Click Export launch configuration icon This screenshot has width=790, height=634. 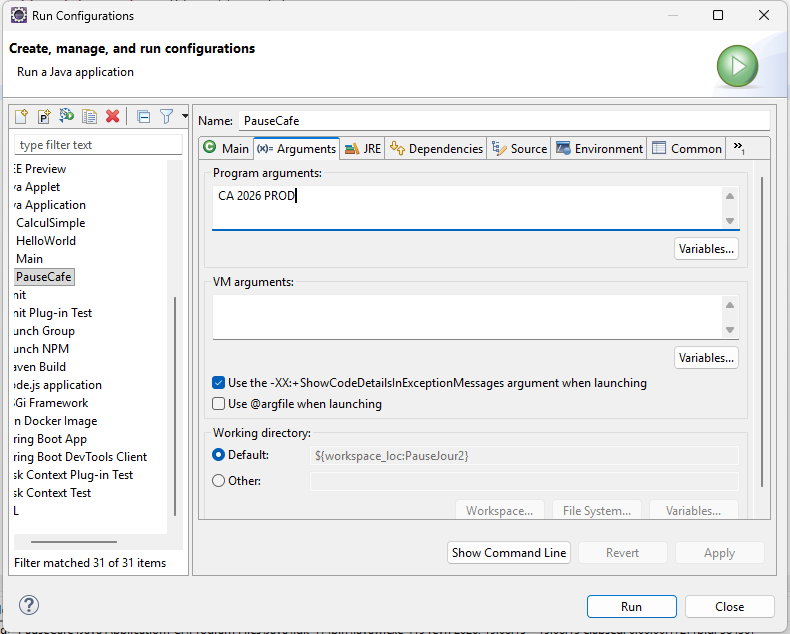pyautogui.click(x=66, y=116)
